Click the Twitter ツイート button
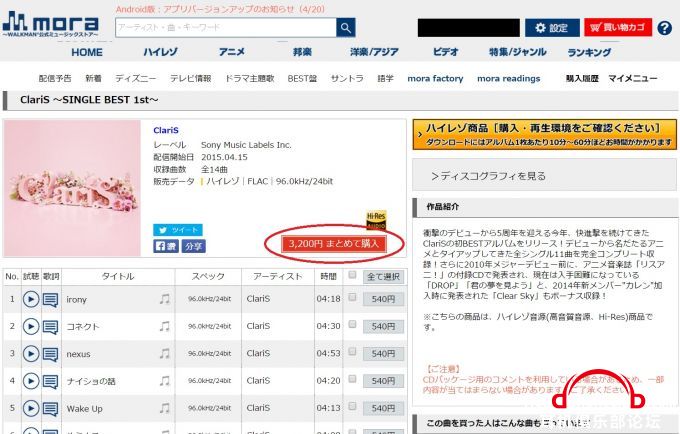Image resolution: width=680 pixels, height=434 pixels. tap(178, 230)
